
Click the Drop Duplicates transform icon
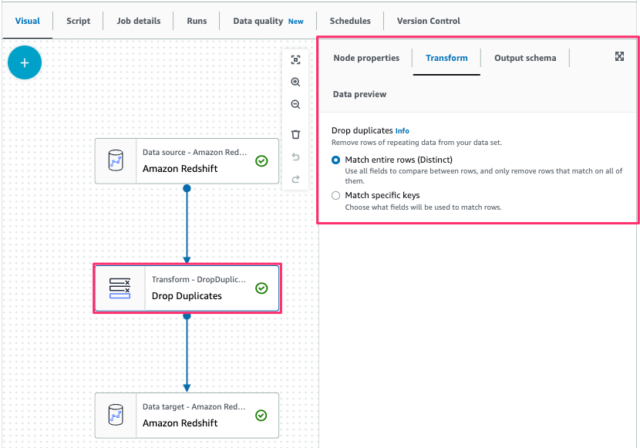pyautogui.click(x=120, y=288)
